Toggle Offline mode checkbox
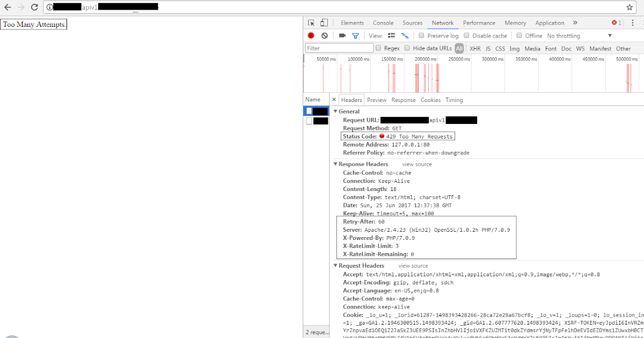This screenshot has height=338, width=644. pos(518,35)
